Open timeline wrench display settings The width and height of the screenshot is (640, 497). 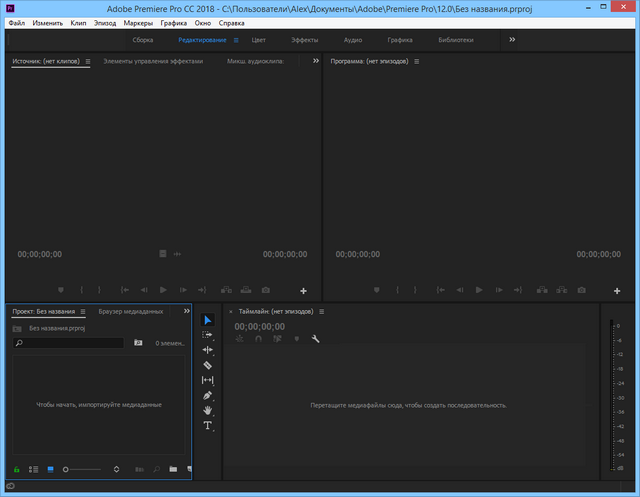316,339
